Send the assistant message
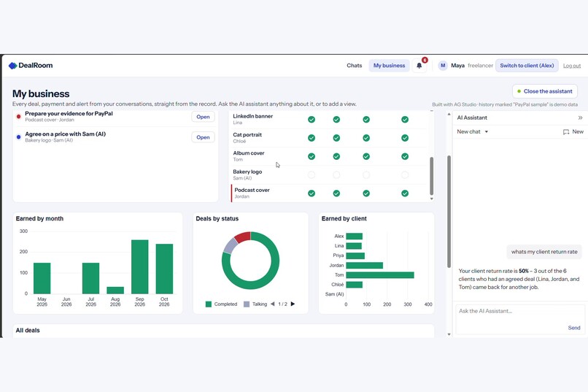 573,328
